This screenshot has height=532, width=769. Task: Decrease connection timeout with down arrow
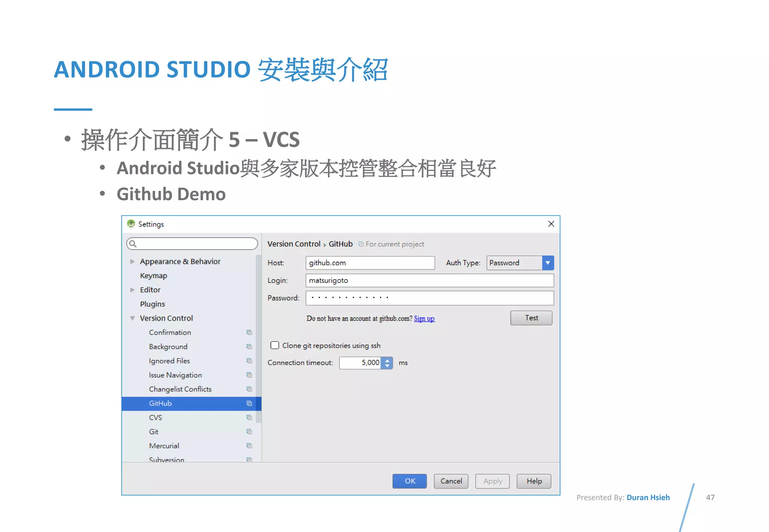click(x=387, y=366)
